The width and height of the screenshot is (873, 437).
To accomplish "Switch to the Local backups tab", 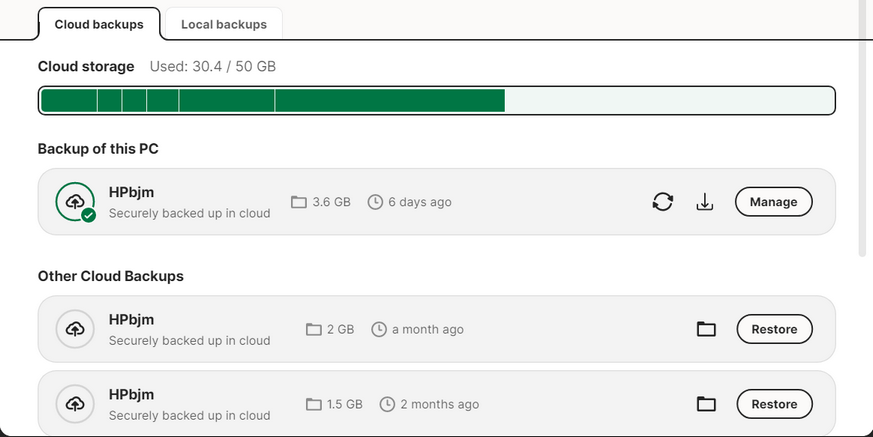I will pyautogui.click(x=224, y=24).
